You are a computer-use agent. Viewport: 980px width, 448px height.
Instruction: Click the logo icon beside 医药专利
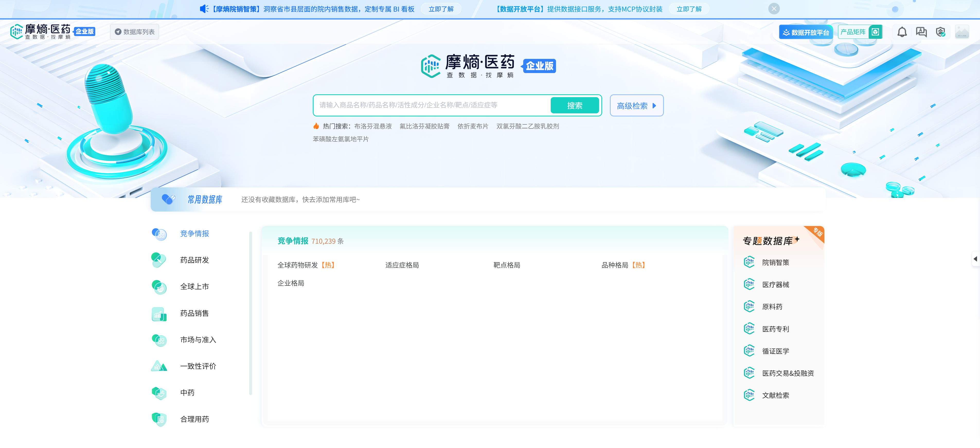[x=749, y=328]
